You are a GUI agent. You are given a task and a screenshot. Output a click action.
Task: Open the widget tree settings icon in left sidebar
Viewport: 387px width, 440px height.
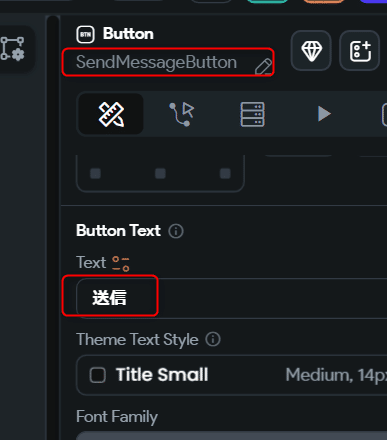click(13, 49)
